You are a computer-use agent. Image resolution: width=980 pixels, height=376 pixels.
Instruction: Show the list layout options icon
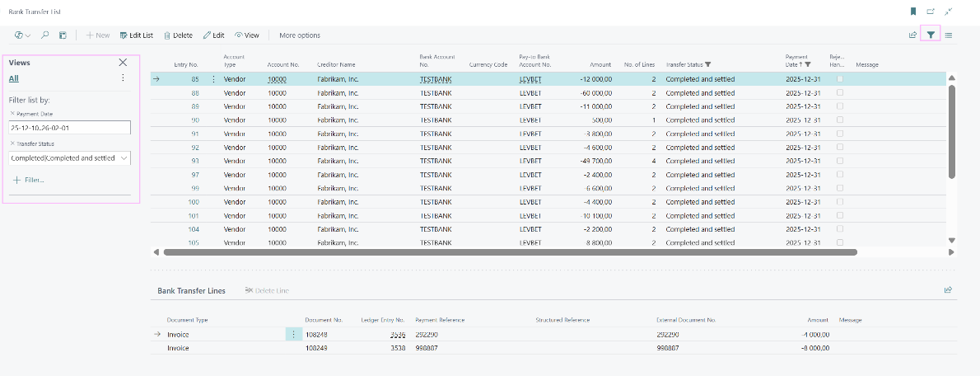[949, 35]
